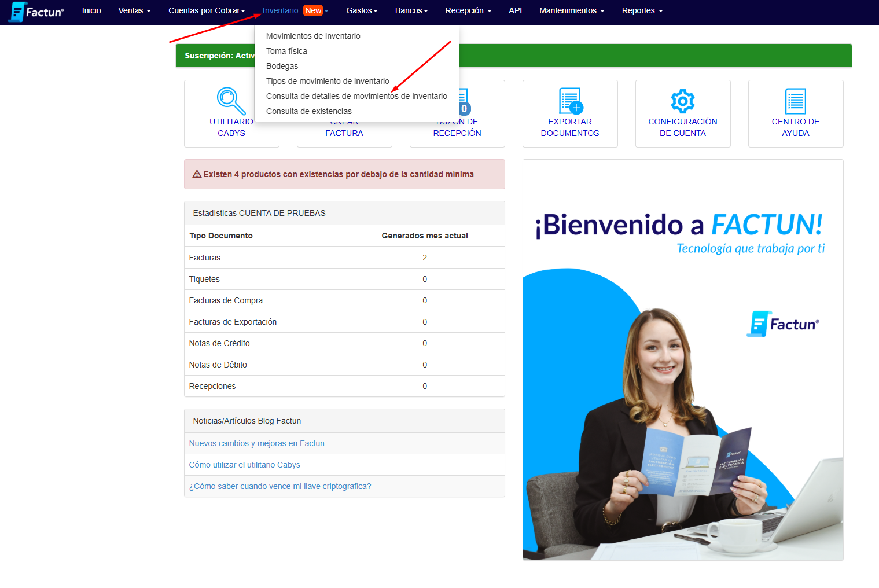Screen dimensions: 879x588
Task: Click the Tipo Documento column header
Action: click(221, 236)
